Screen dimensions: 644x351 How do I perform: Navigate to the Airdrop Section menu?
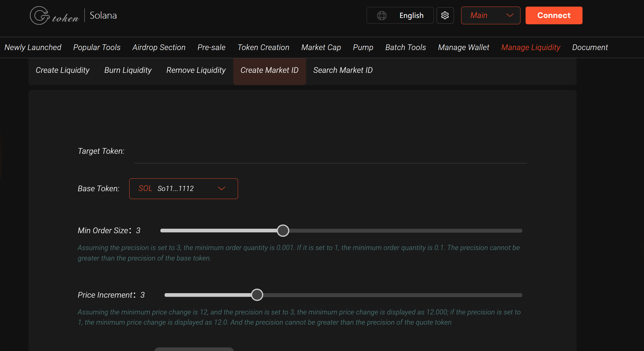(159, 47)
